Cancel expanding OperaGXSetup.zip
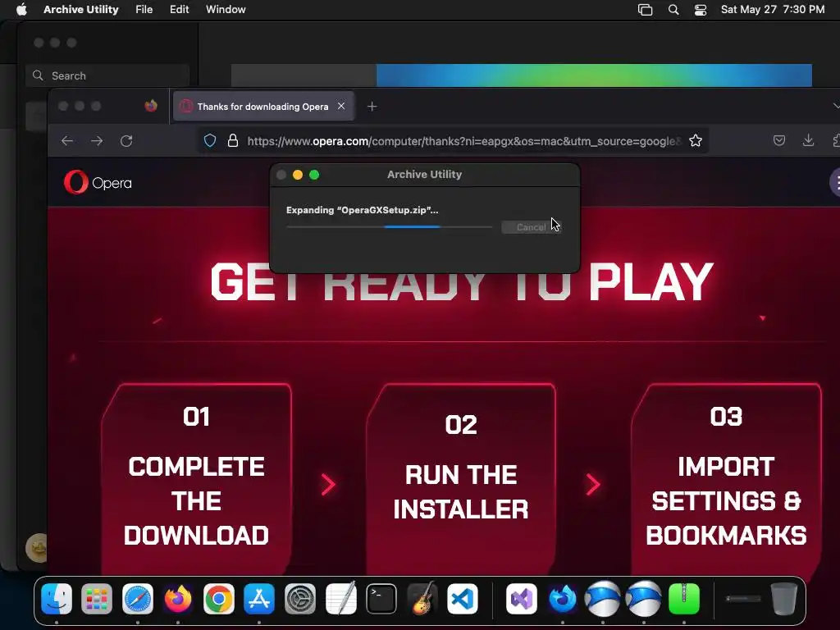 pyautogui.click(x=531, y=227)
